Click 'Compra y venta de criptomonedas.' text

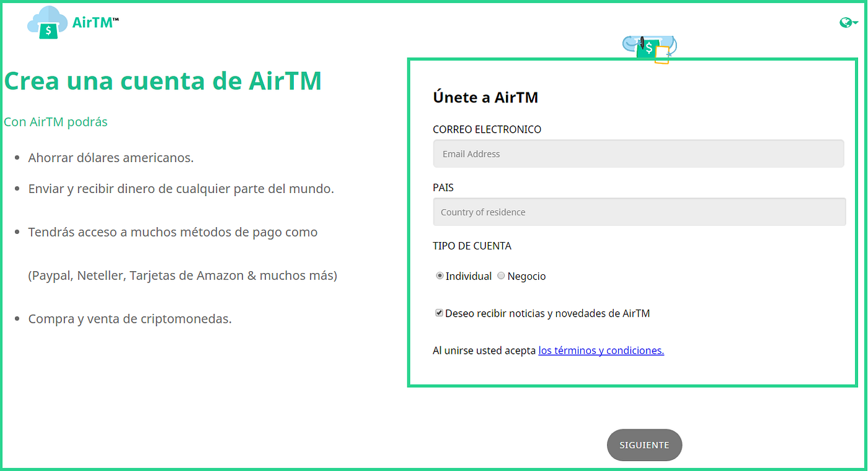coord(130,319)
